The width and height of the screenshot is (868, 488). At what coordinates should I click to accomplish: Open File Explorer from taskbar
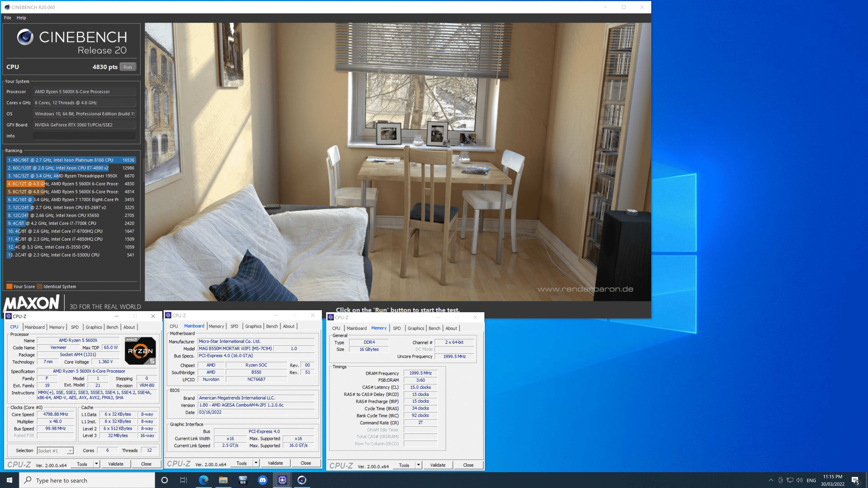pos(223,480)
